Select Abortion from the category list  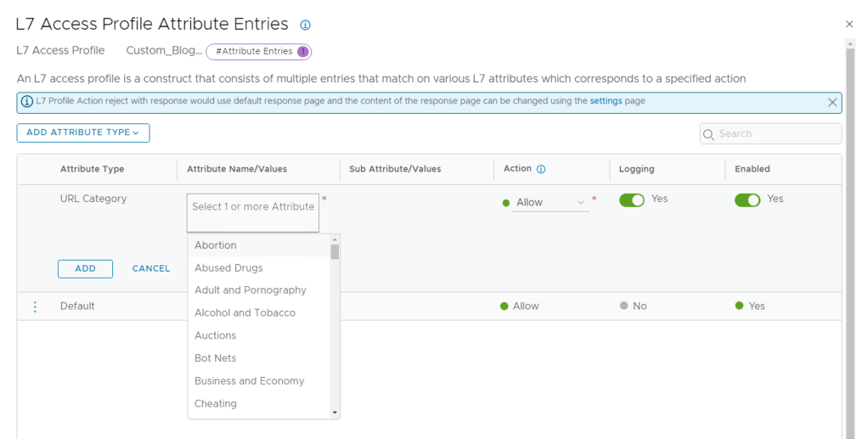coord(216,245)
